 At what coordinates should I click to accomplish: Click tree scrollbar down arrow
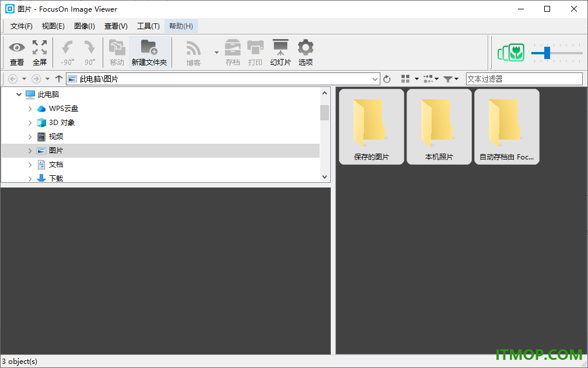pos(325,177)
